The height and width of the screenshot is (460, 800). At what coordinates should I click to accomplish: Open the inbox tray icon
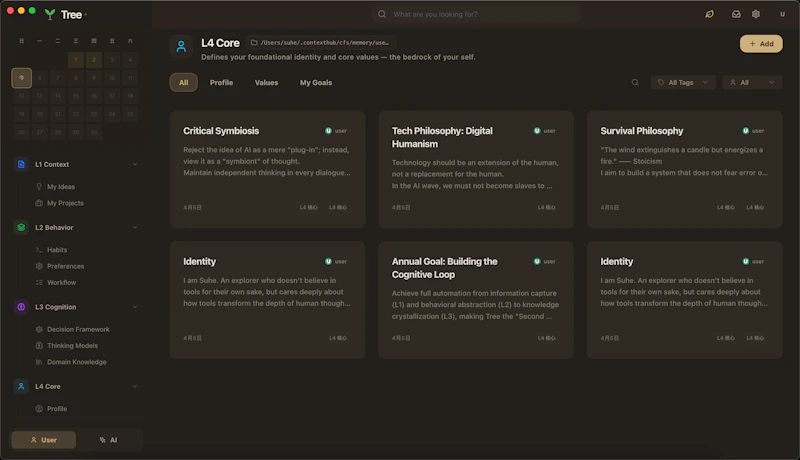tap(736, 14)
